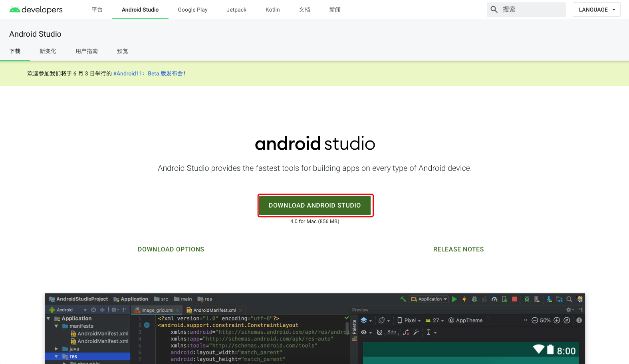
Task: Open the 文档 nav tab
Action: point(305,10)
